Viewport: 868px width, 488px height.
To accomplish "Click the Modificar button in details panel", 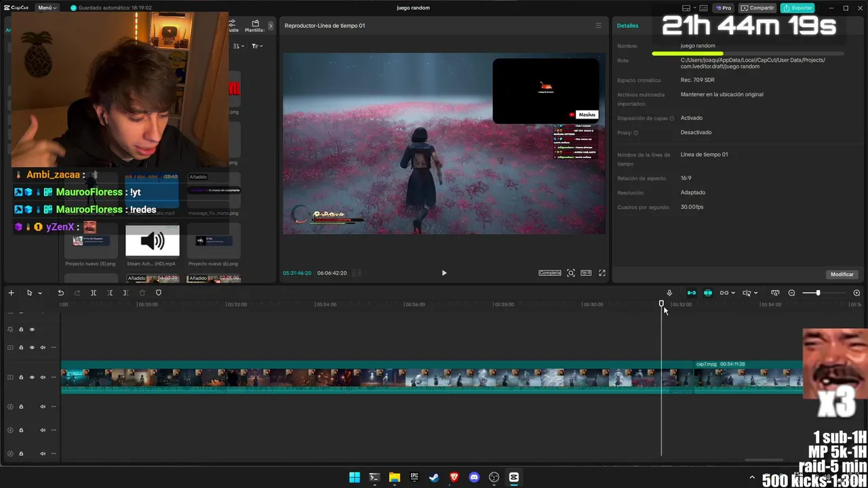I will [842, 274].
